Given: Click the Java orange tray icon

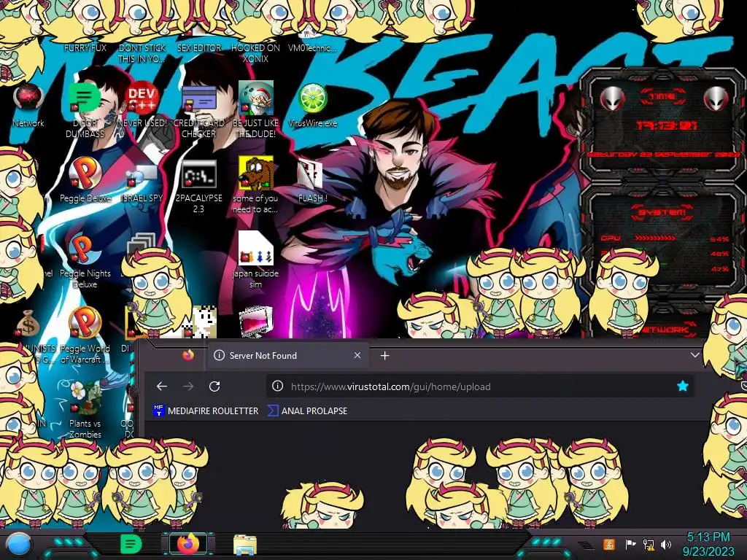Looking at the screenshot, I should pyautogui.click(x=609, y=544).
